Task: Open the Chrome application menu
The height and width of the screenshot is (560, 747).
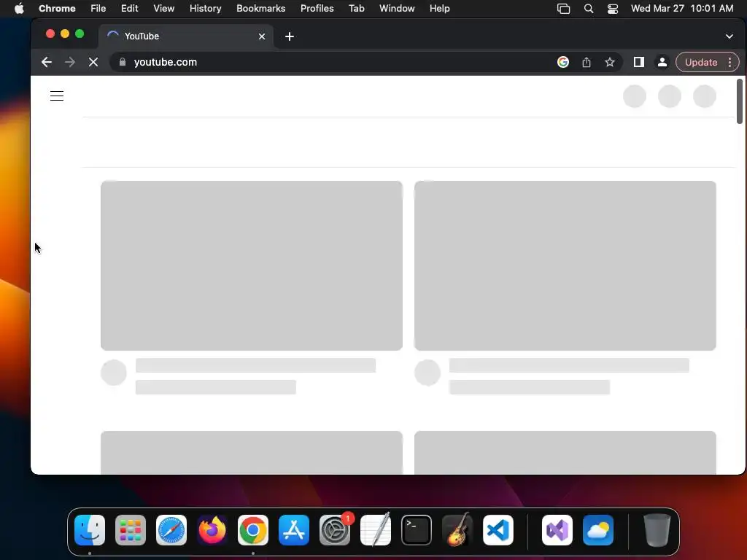Action: 57,8
